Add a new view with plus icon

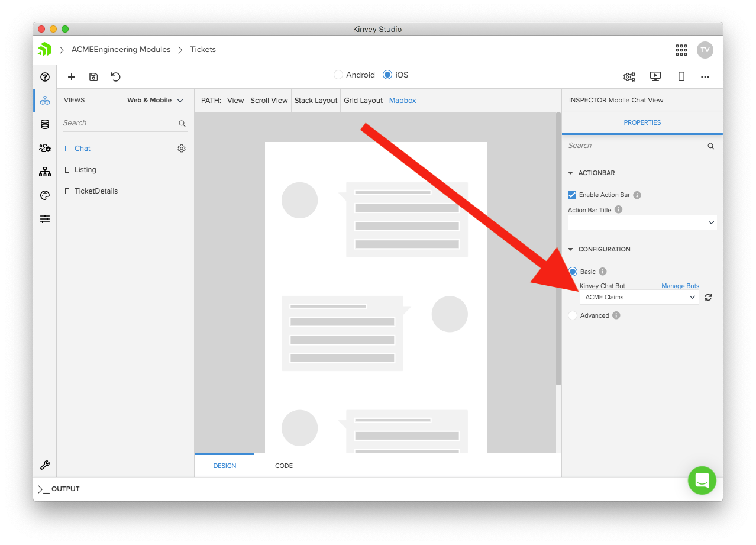(x=72, y=77)
